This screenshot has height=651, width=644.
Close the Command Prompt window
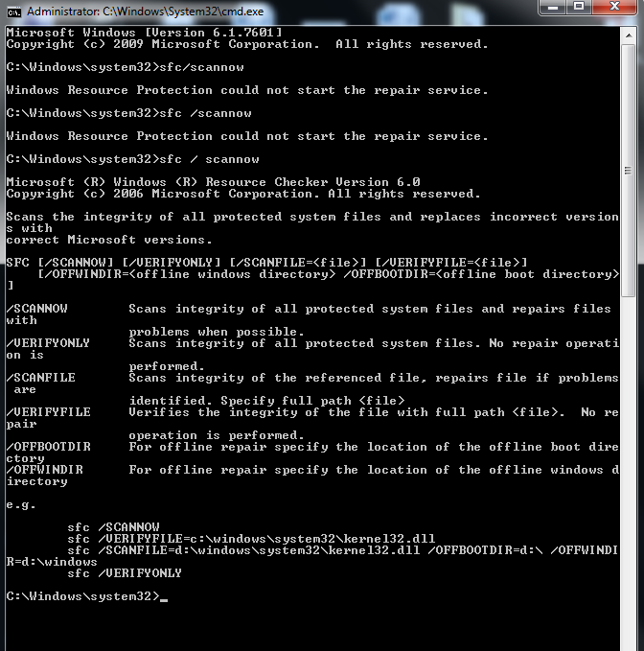click(x=614, y=7)
